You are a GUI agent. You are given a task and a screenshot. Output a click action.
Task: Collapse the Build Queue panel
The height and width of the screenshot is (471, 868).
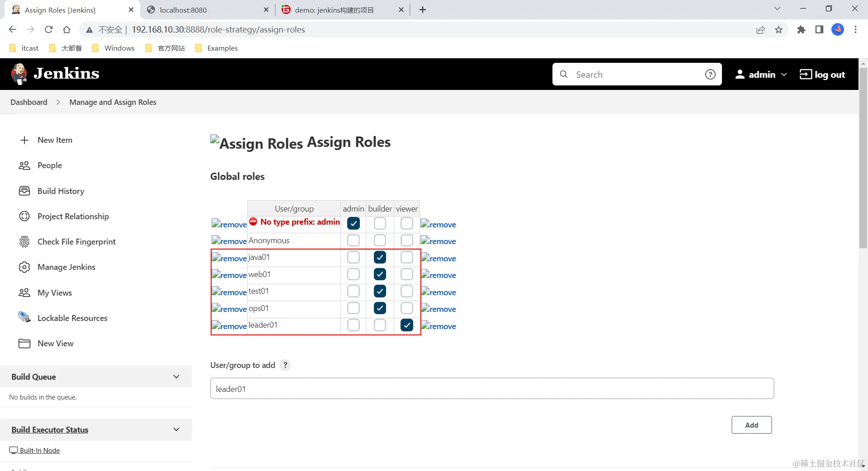tap(176, 376)
